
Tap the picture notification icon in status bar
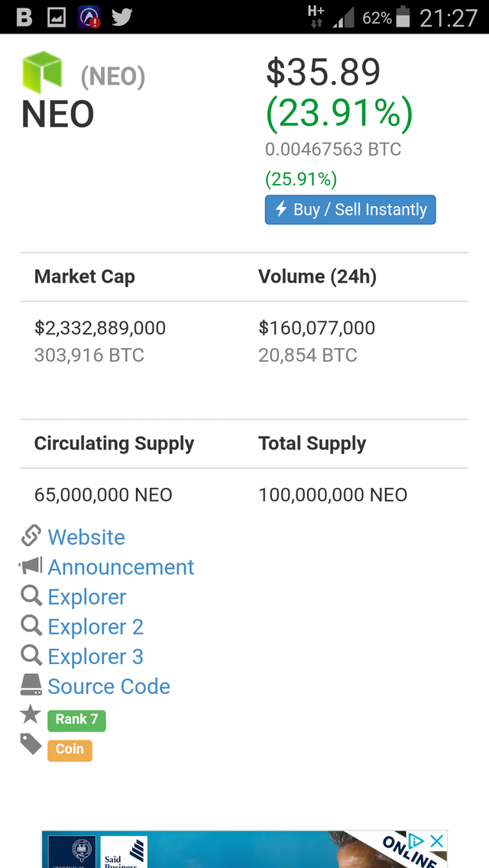point(57,17)
